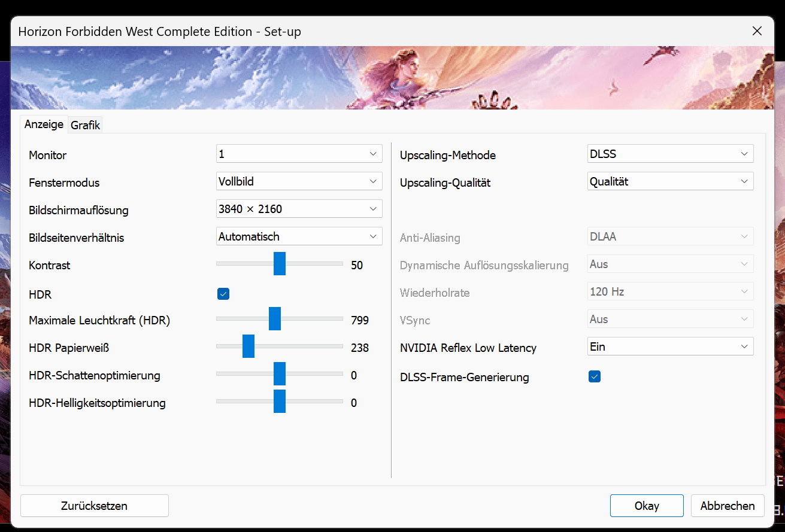Screen dimensions: 785x532
Task: Click the HDR-Schattenoptimierung slider handle
Action: [280, 373]
